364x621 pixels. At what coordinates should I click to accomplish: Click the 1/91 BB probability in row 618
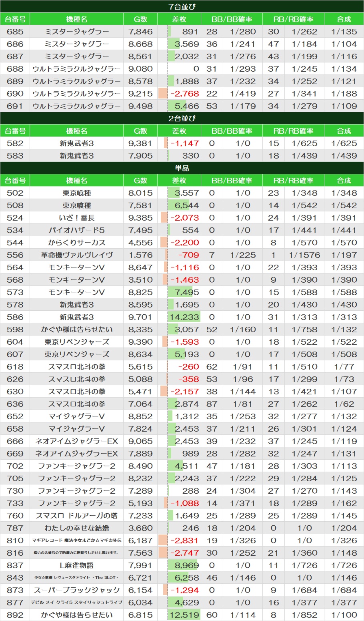[243, 367]
